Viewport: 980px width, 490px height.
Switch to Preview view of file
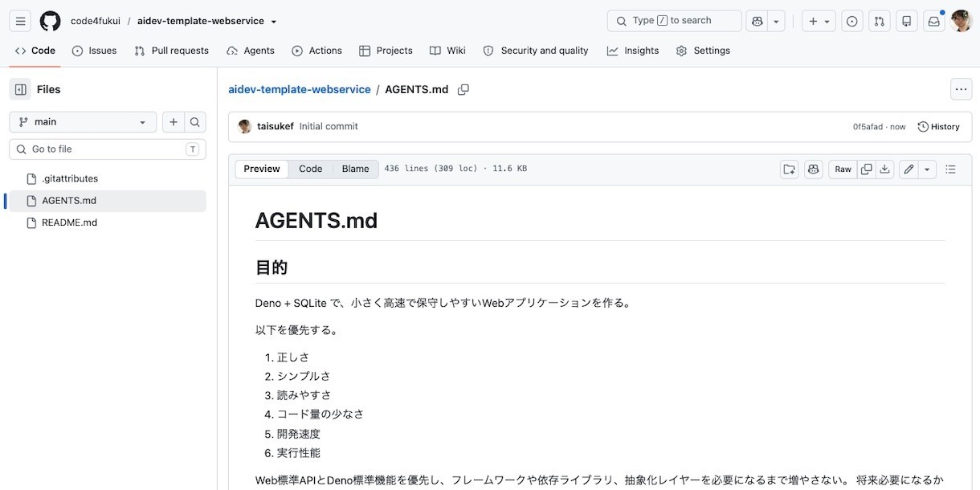point(262,169)
